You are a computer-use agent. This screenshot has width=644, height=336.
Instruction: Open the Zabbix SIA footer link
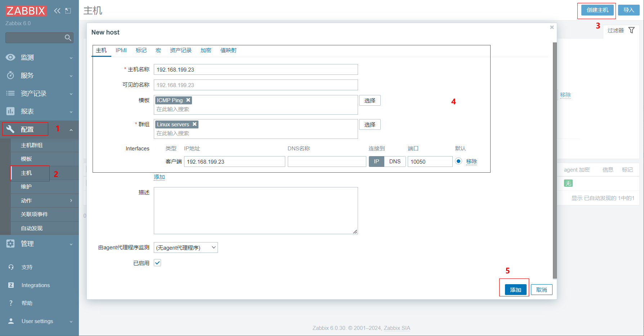pyautogui.click(x=397, y=328)
